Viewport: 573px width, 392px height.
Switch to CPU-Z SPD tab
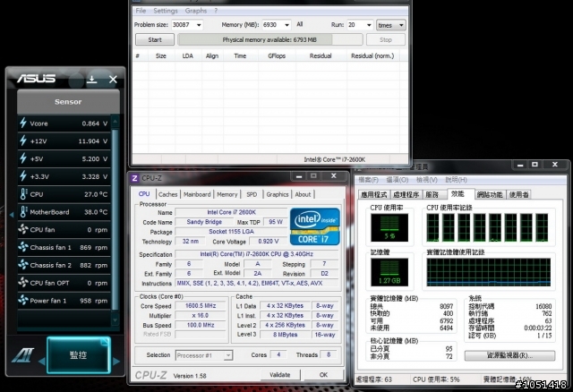[x=252, y=194]
